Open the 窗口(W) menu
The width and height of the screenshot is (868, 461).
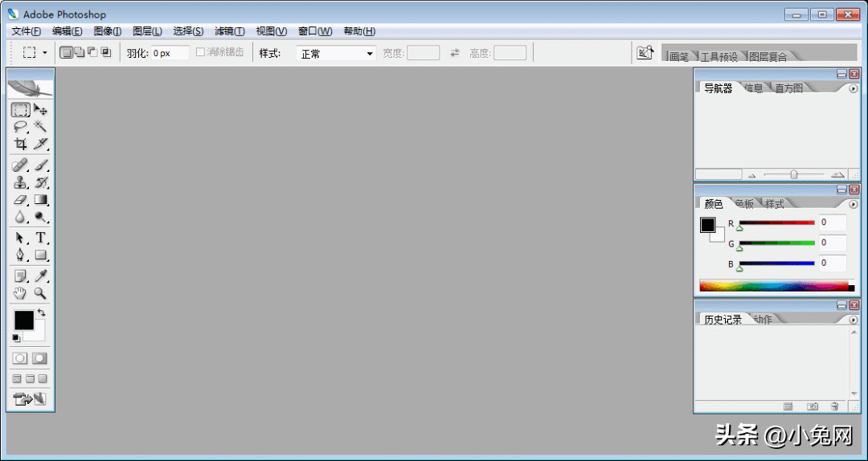[316, 31]
